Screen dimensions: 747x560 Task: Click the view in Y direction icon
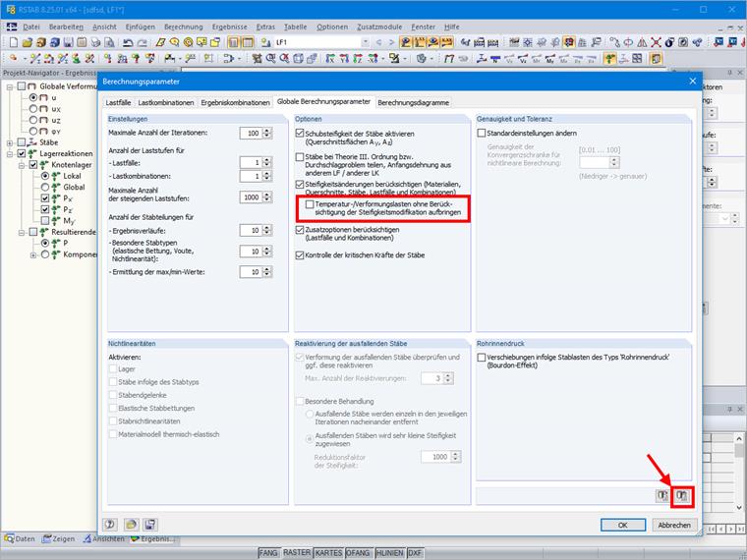pos(344,59)
